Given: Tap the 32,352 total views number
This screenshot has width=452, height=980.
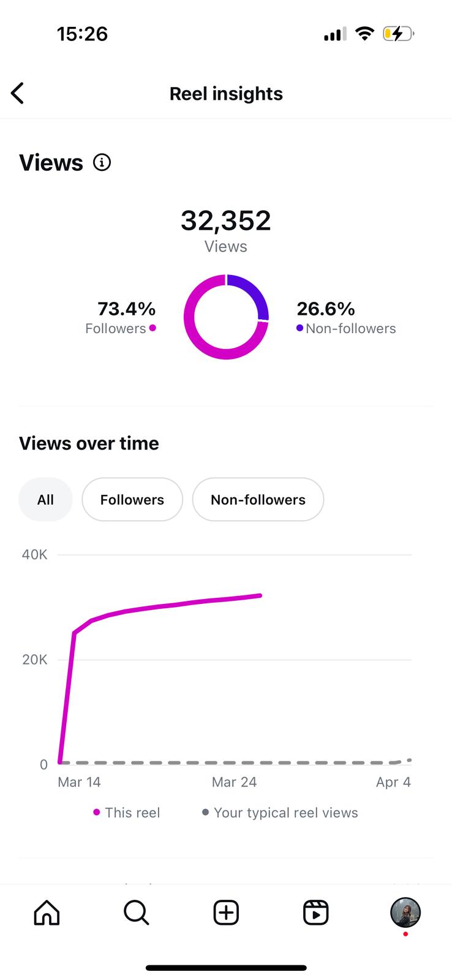Looking at the screenshot, I should [x=226, y=221].
